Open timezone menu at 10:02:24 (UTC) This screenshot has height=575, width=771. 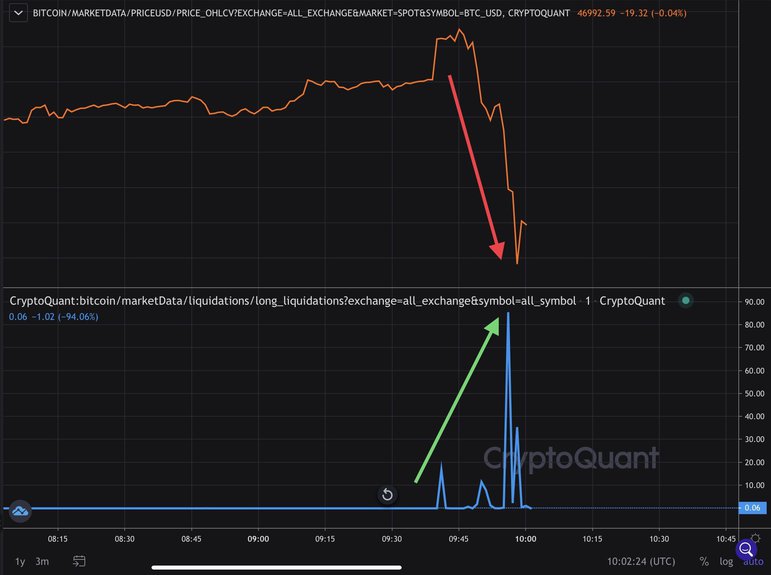[641, 561]
